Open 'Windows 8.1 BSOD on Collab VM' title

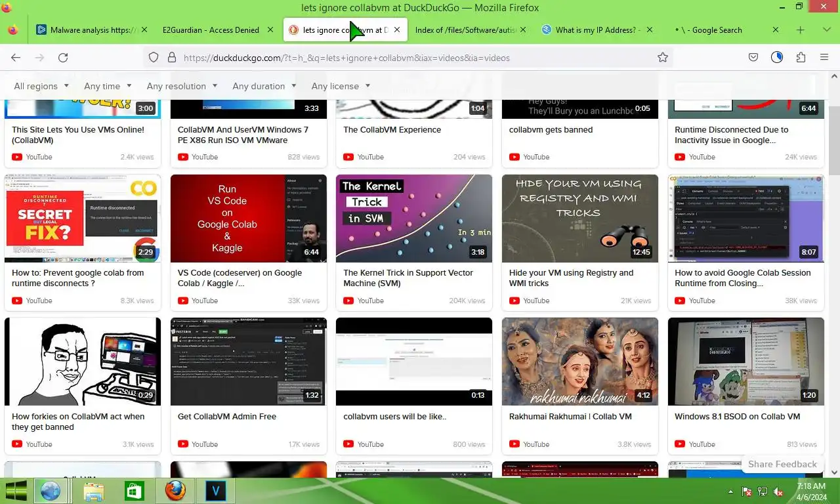(737, 417)
